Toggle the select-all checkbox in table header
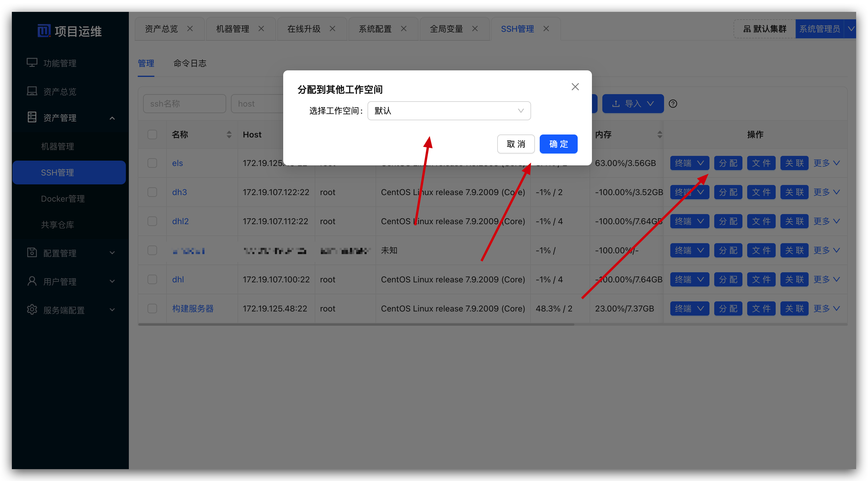Screen dimensions: 868x481 pos(152,135)
